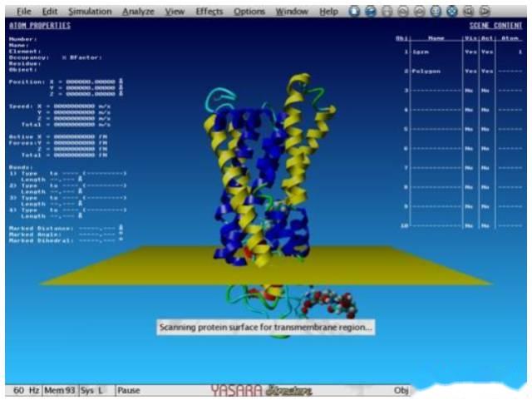
Task: Click the blank document toolbar icon
Action: tap(354, 11)
